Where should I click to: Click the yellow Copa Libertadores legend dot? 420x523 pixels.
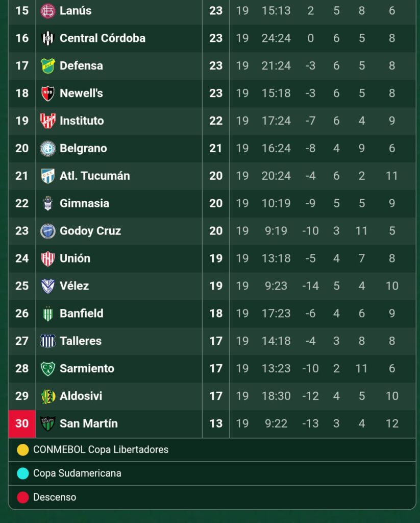[x=22, y=449]
